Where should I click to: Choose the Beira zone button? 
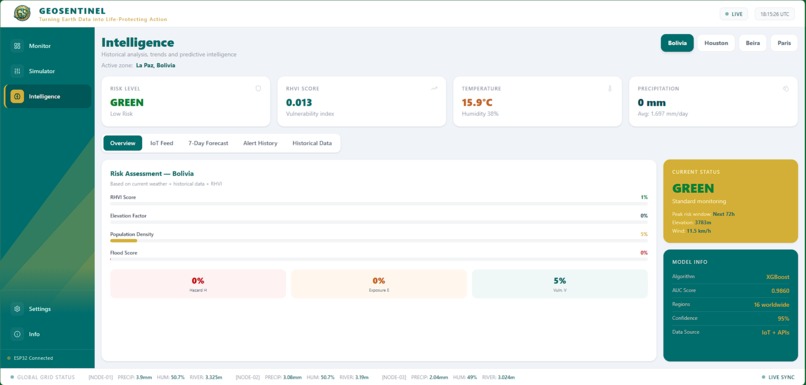[x=753, y=43]
